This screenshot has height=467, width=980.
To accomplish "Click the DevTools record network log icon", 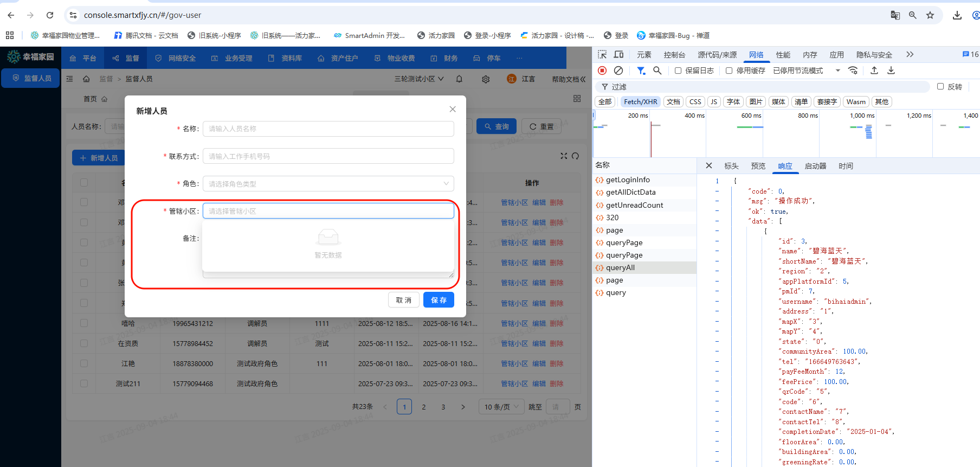I will click(602, 71).
